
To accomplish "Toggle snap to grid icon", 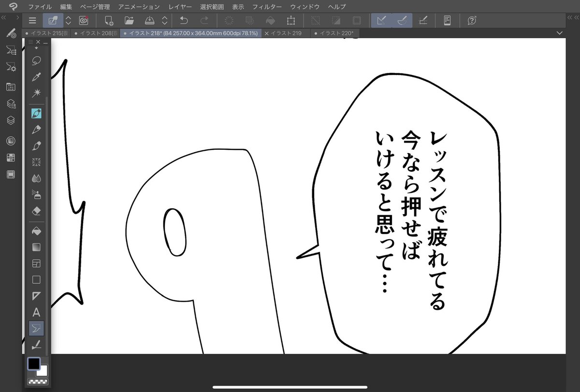I will point(423,20).
